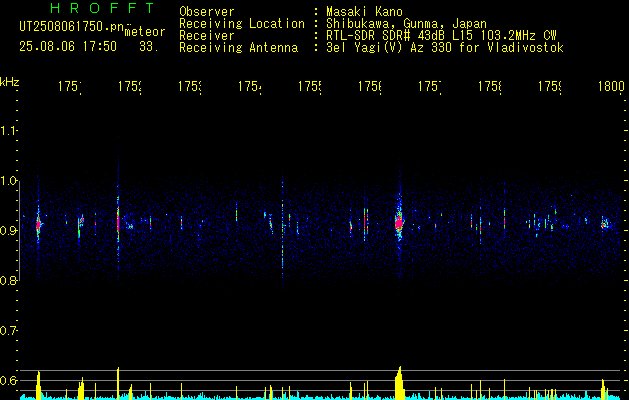Click the widest yellow peak in the intensity graph

(399, 383)
